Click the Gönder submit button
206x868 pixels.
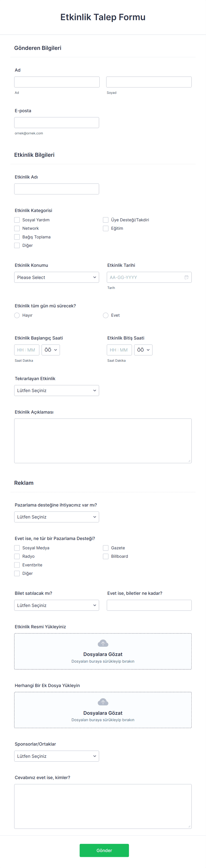(104, 850)
